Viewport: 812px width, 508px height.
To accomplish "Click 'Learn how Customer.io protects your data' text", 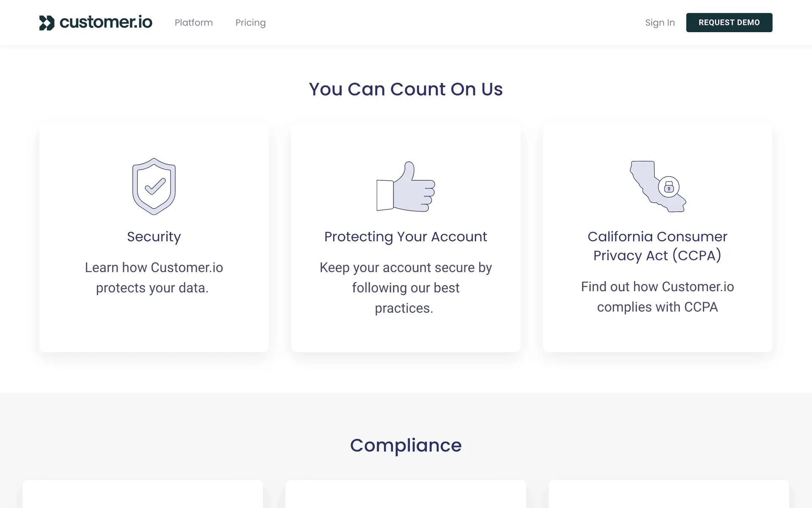I will click(x=154, y=278).
